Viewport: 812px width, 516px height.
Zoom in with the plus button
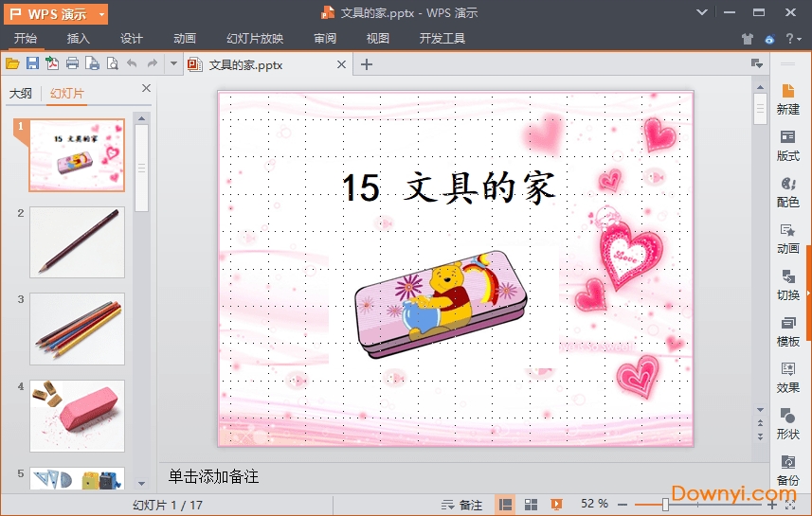click(771, 506)
